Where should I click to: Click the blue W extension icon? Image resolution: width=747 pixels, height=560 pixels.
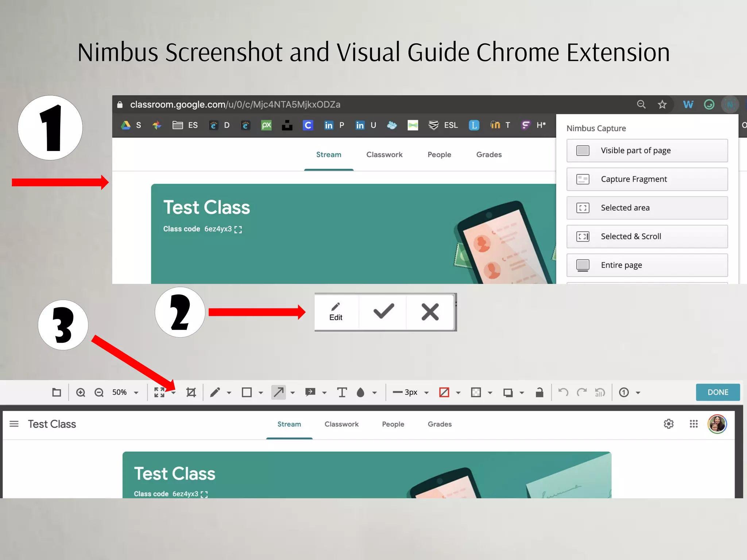[688, 105]
